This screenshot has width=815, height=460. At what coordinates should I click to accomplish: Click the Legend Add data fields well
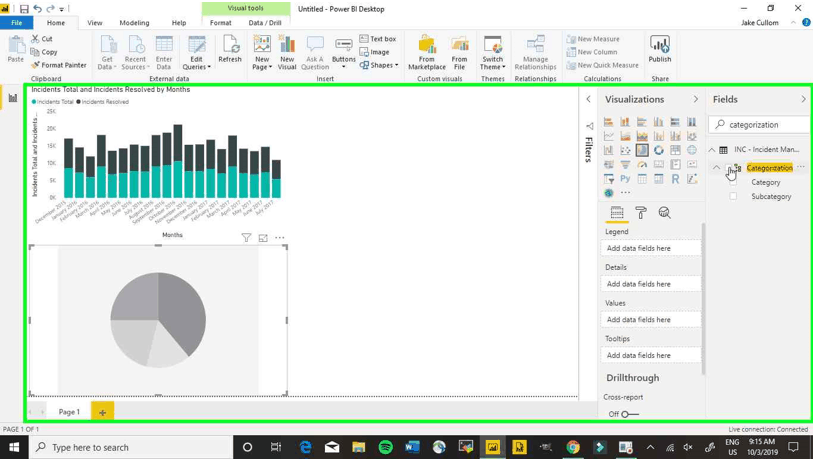coord(651,248)
